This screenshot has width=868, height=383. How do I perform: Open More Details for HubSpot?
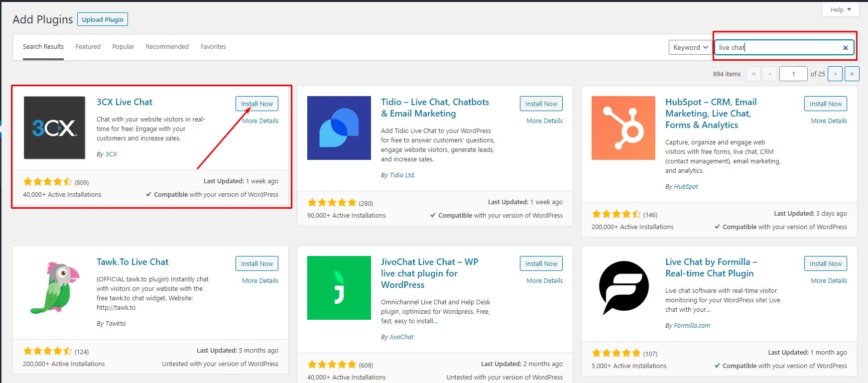(x=829, y=121)
